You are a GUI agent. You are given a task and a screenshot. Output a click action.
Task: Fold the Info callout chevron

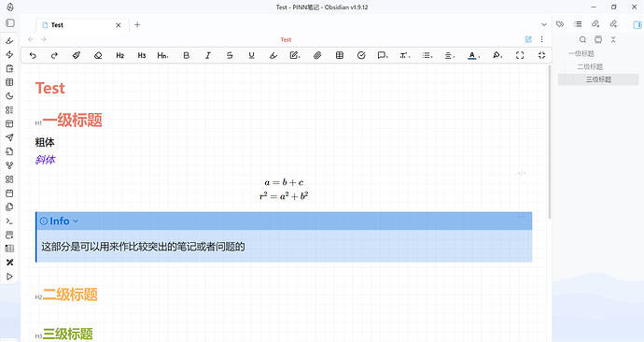[76, 221]
